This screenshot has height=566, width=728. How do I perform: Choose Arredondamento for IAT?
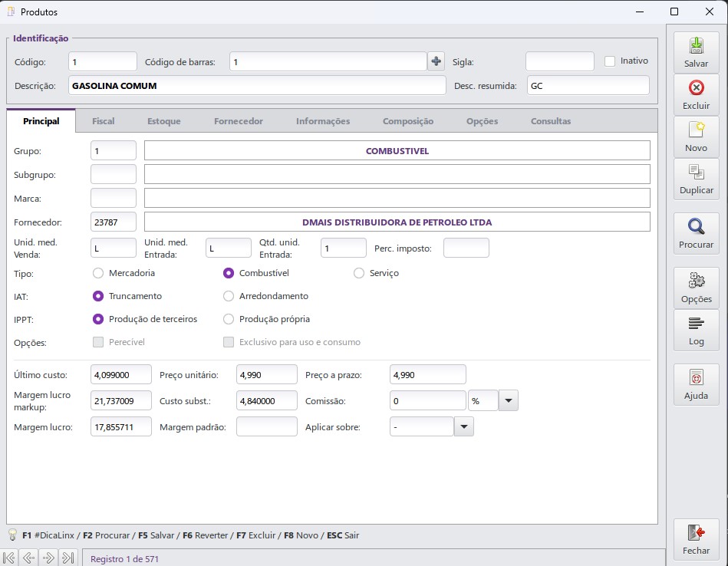point(229,296)
